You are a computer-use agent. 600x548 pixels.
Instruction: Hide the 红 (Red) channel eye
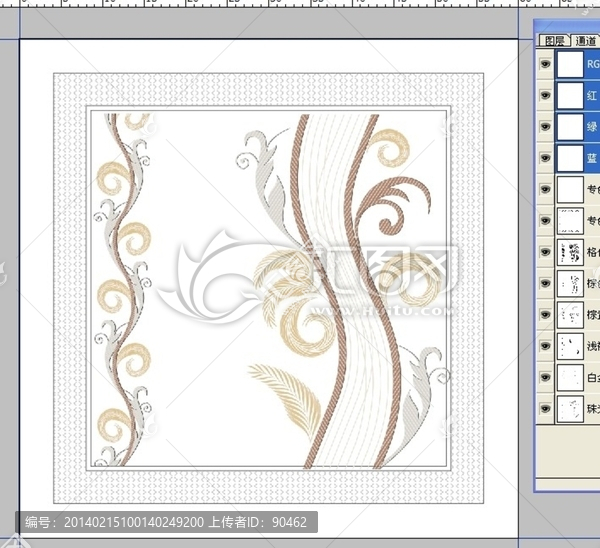point(545,95)
